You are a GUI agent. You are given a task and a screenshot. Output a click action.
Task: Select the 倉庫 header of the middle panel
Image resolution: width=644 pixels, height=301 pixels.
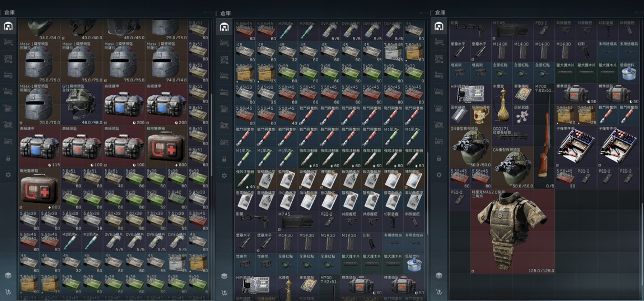tap(226, 13)
